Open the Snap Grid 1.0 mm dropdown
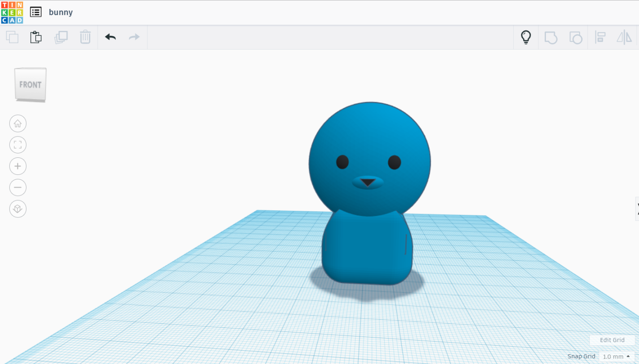This screenshot has height=364, width=639. click(x=617, y=356)
